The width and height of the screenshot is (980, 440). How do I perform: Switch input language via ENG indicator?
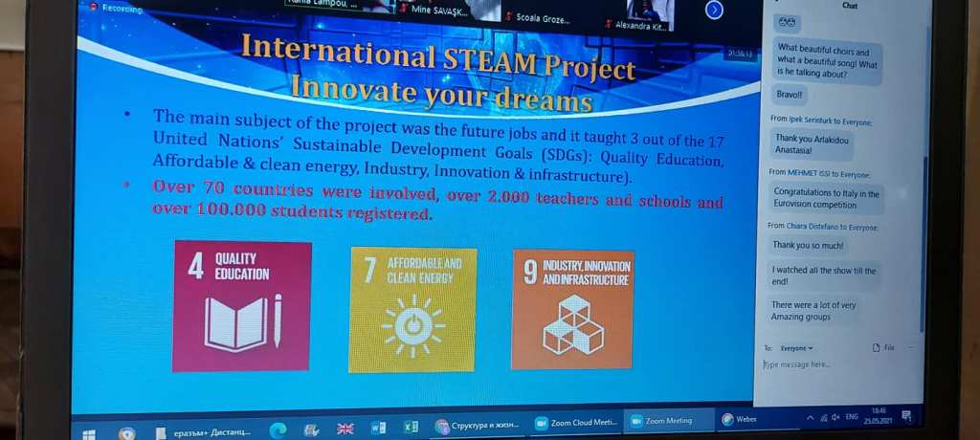pos(850,417)
